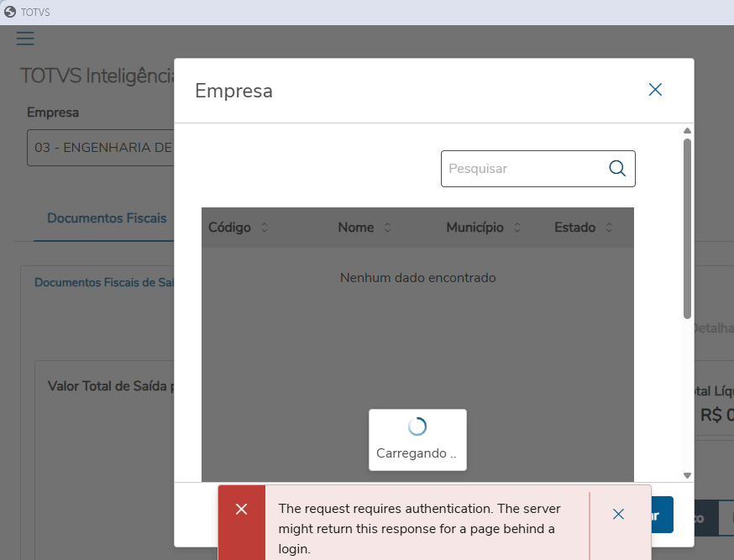Sort by Nome column arrows
The width and height of the screenshot is (734, 560).
click(388, 228)
